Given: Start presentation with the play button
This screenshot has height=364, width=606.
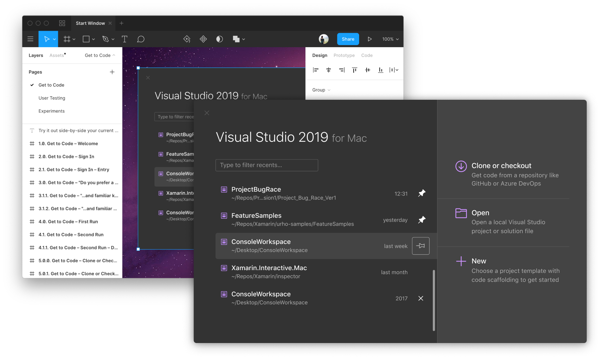Looking at the screenshot, I should (370, 39).
